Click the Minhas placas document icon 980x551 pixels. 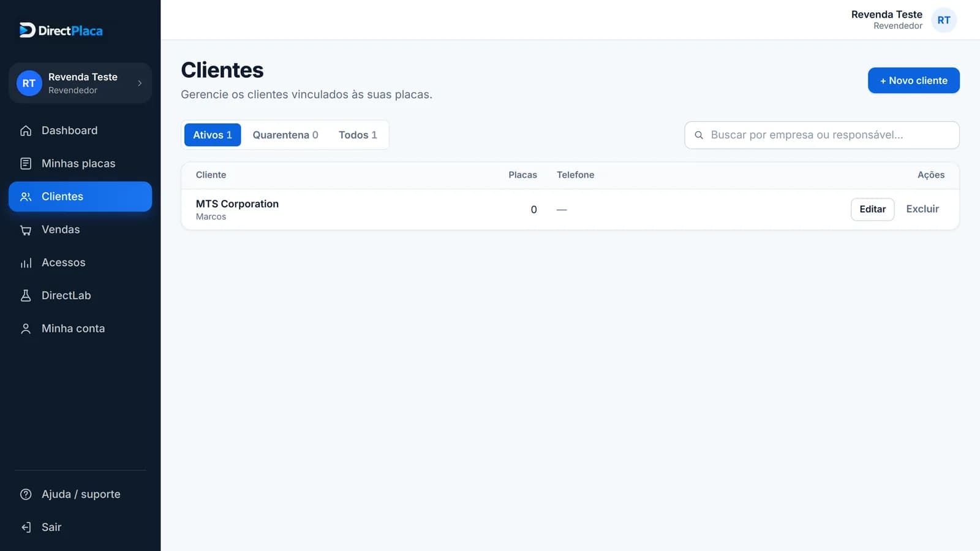(26, 164)
